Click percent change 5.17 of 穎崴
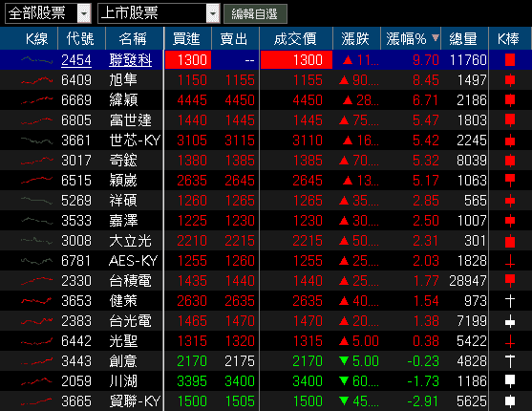532x411 pixels. click(426, 181)
